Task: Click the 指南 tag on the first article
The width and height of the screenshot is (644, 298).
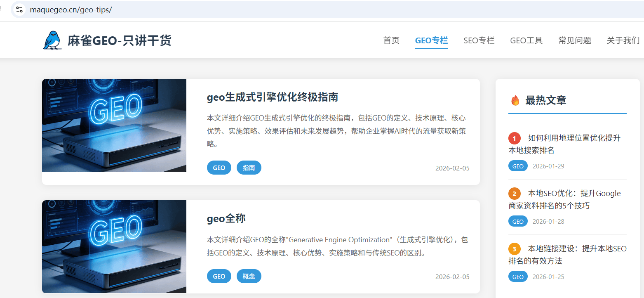Action: tap(249, 167)
